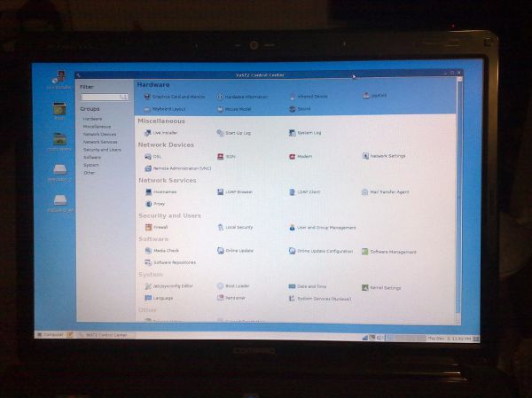
Task: Open the Computer menu in taskbar
Action: [x=51, y=335]
